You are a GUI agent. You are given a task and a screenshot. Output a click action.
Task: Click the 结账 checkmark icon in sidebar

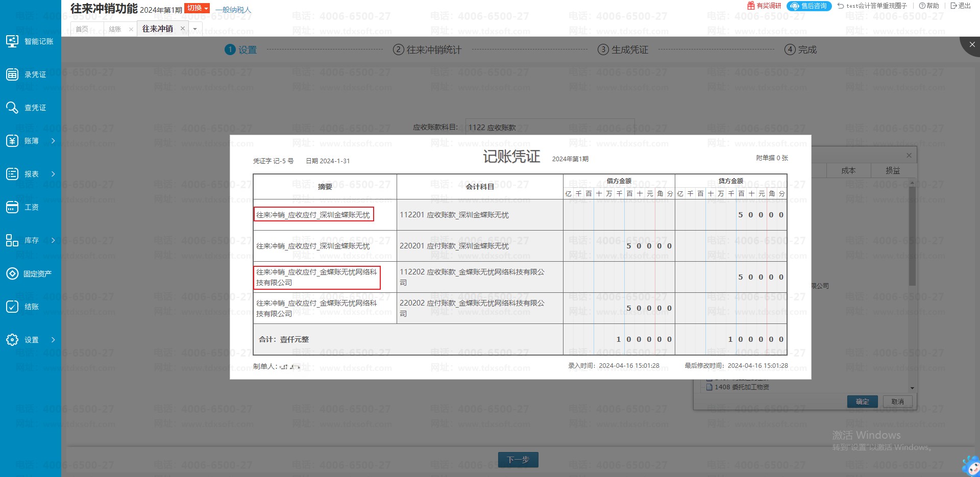point(12,307)
